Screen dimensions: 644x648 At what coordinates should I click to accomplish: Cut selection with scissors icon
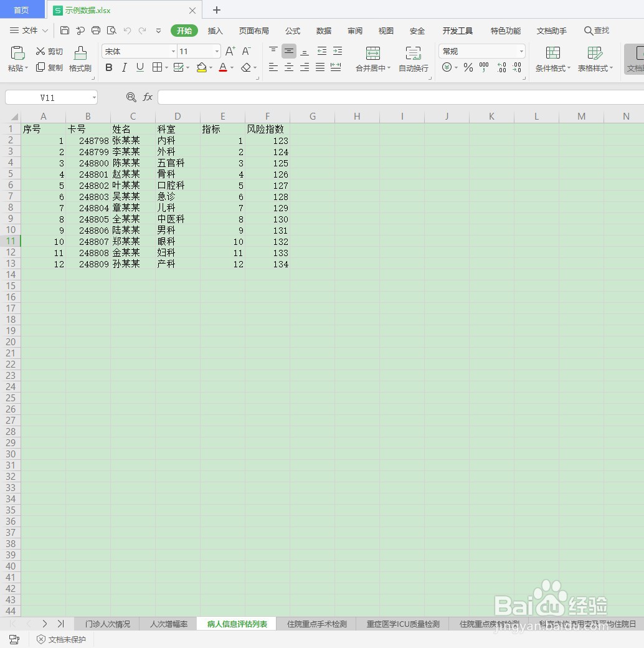(x=49, y=51)
